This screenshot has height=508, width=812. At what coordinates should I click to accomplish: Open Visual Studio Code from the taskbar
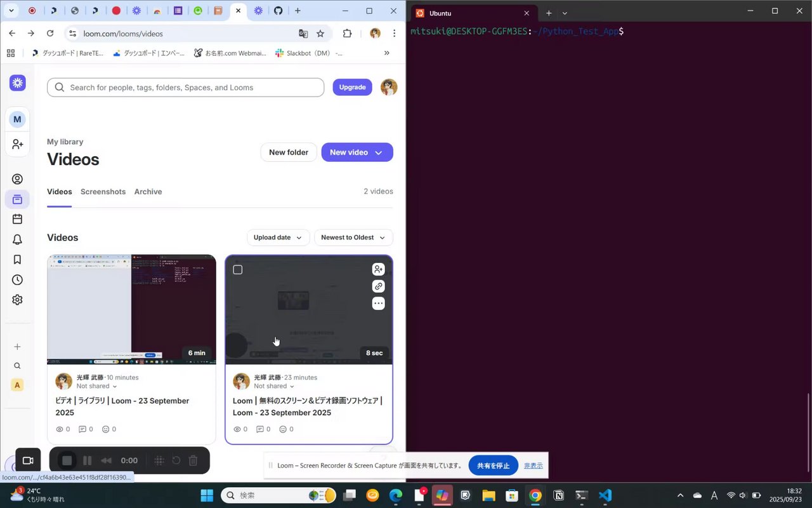(x=605, y=495)
